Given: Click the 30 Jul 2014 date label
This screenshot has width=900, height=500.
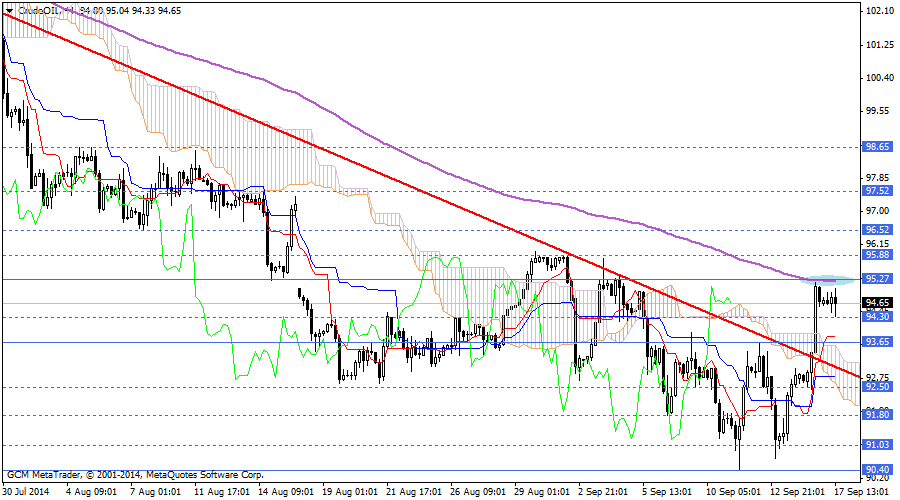Looking at the screenshot, I should coord(27,492).
